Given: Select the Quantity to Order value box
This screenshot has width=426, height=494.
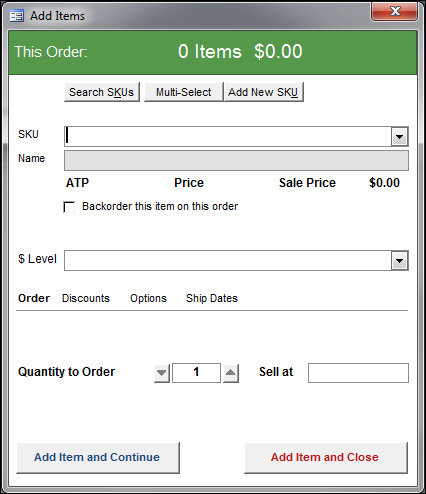Looking at the screenshot, I should [x=196, y=373].
